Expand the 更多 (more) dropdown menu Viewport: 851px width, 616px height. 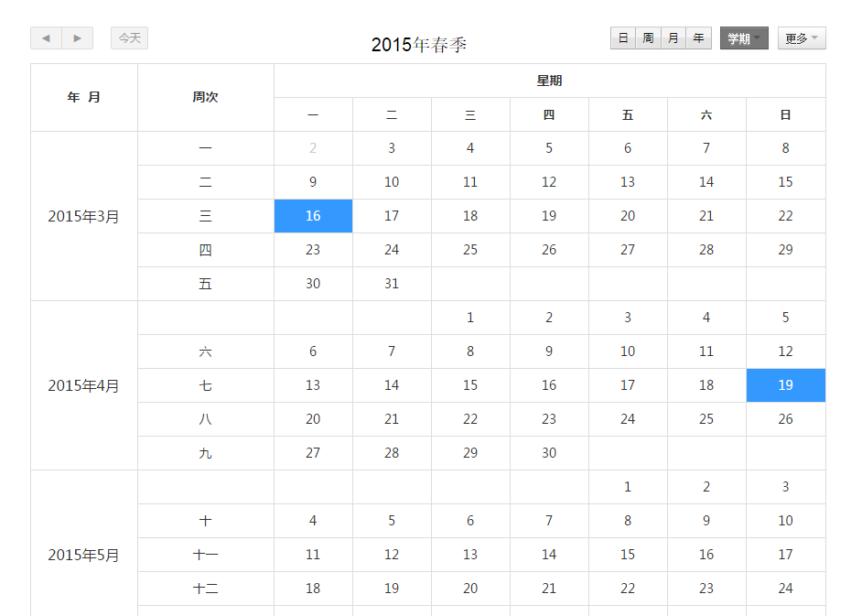(802, 38)
